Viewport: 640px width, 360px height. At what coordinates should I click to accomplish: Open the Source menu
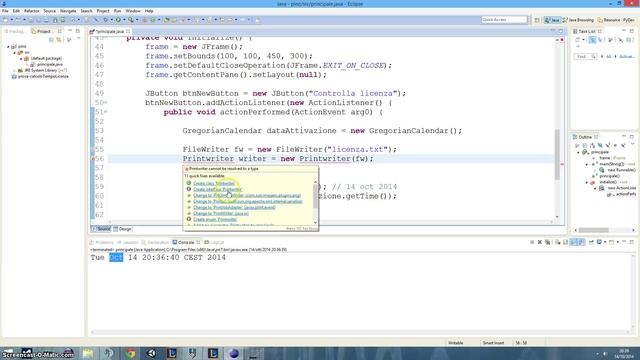[49, 11]
